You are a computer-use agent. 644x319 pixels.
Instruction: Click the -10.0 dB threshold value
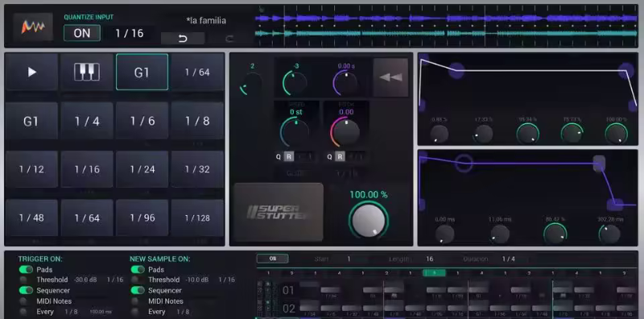point(197,280)
